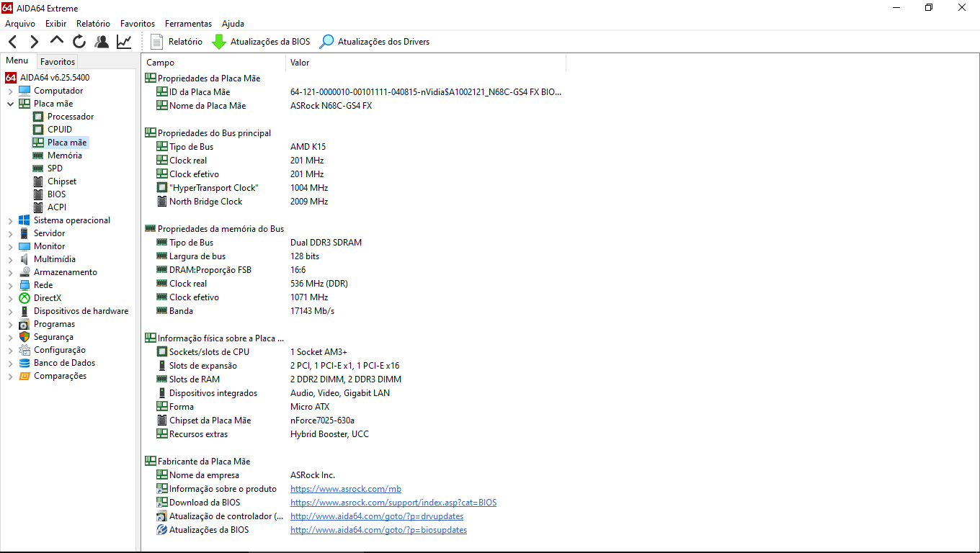Switch to the Favoritos sidebar tab
The height and width of the screenshot is (553, 980).
58,62
